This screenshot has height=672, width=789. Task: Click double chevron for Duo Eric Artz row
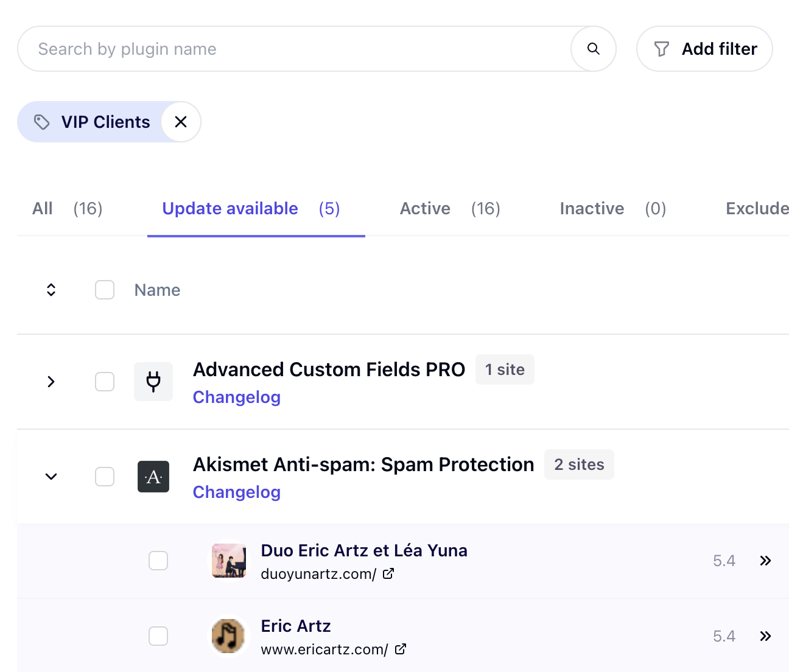[x=765, y=561]
